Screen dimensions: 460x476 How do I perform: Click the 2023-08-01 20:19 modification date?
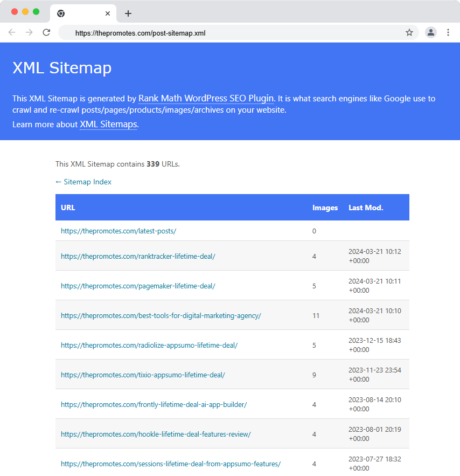point(375,434)
